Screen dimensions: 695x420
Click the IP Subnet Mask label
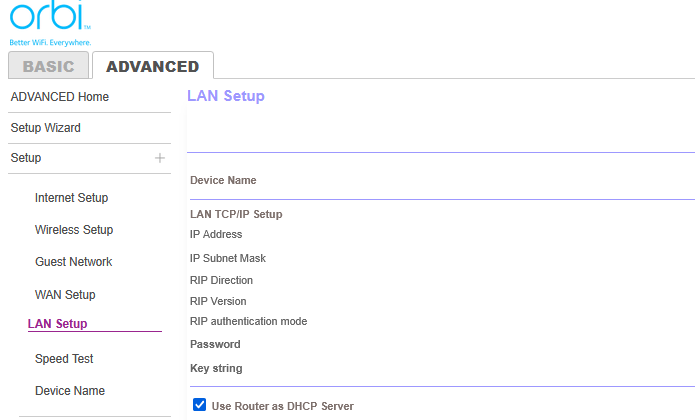point(228,258)
